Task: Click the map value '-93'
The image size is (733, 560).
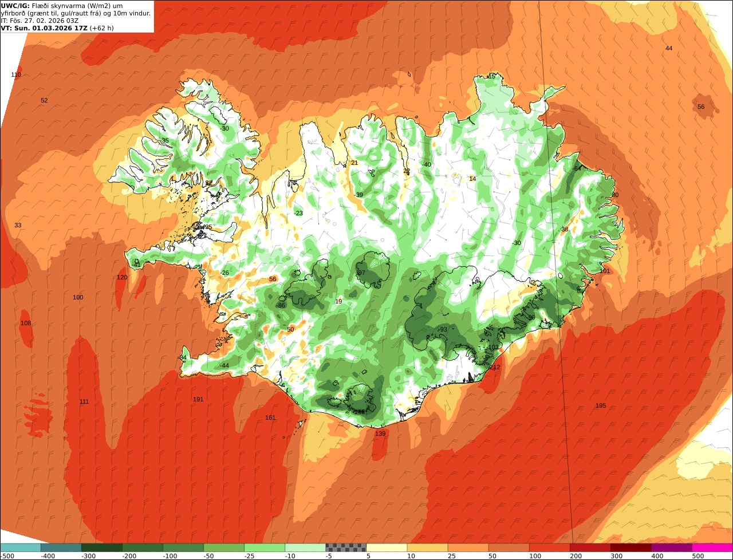Action: [443, 330]
